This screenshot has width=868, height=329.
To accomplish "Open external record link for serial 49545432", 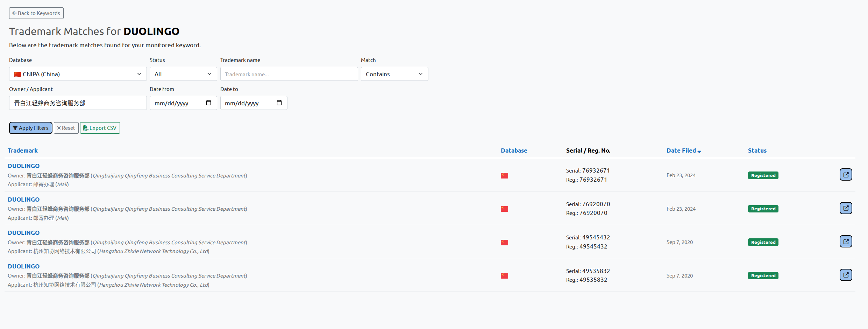I will coord(846,241).
